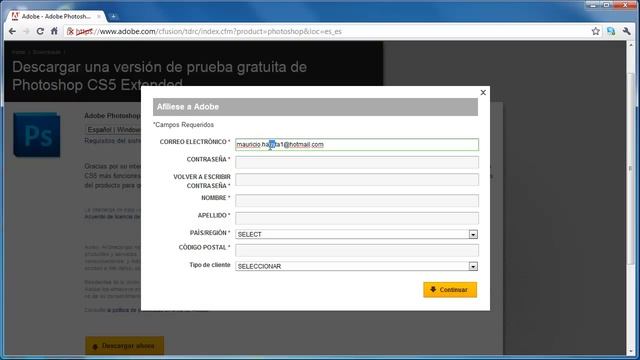Open the Chrome wrench settings menu
Viewport: 640px width, 360px height.
(x=627, y=31)
